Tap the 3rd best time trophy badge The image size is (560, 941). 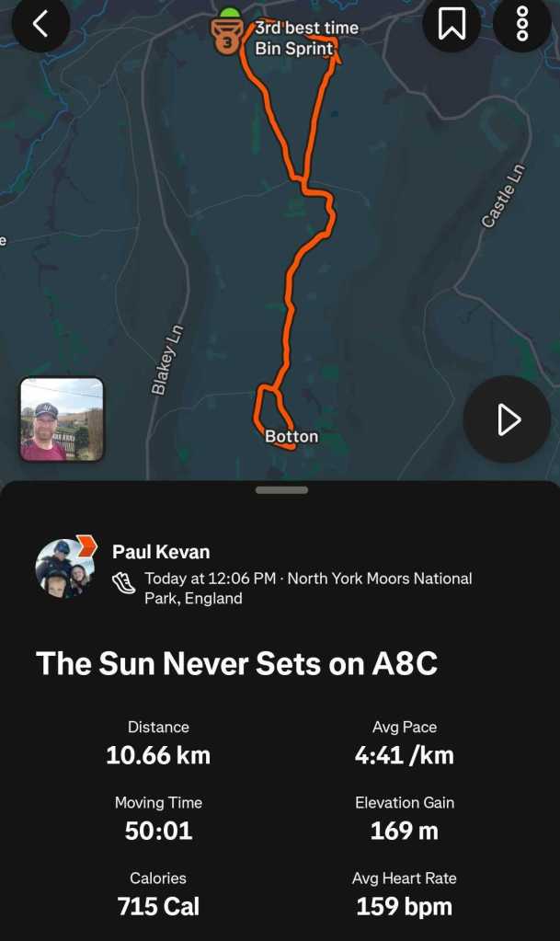pyautogui.click(x=226, y=39)
